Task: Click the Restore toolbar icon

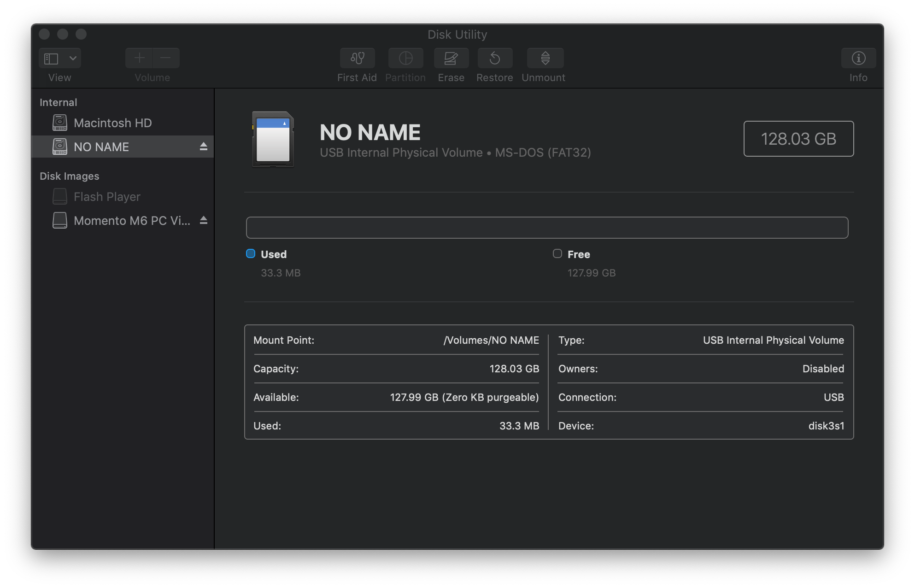Action: coord(495,58)
